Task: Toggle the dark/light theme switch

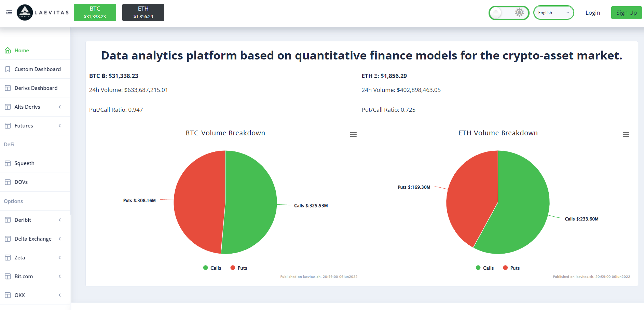Action: click(x=509, y=13)
